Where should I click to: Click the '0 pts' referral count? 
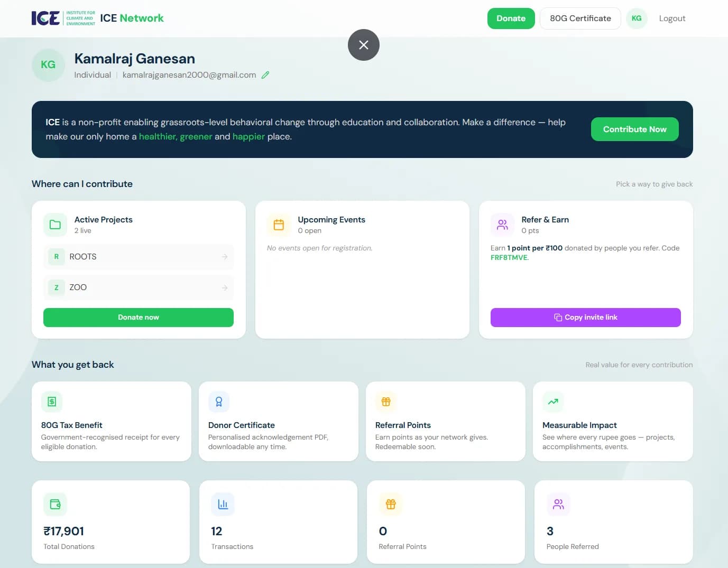(530, 231)
